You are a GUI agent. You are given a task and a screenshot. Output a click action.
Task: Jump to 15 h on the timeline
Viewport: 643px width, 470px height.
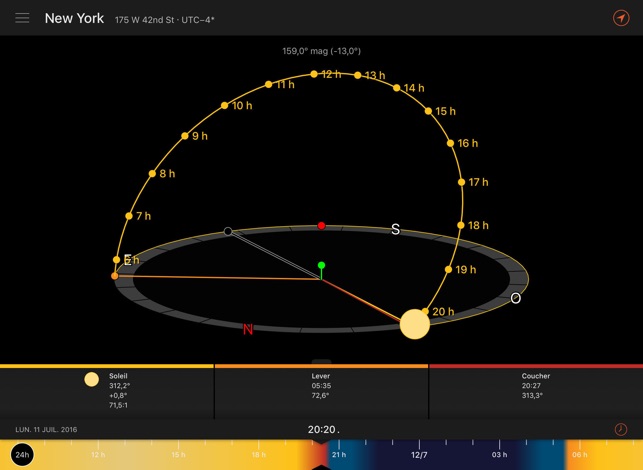[x=178, y=454]
